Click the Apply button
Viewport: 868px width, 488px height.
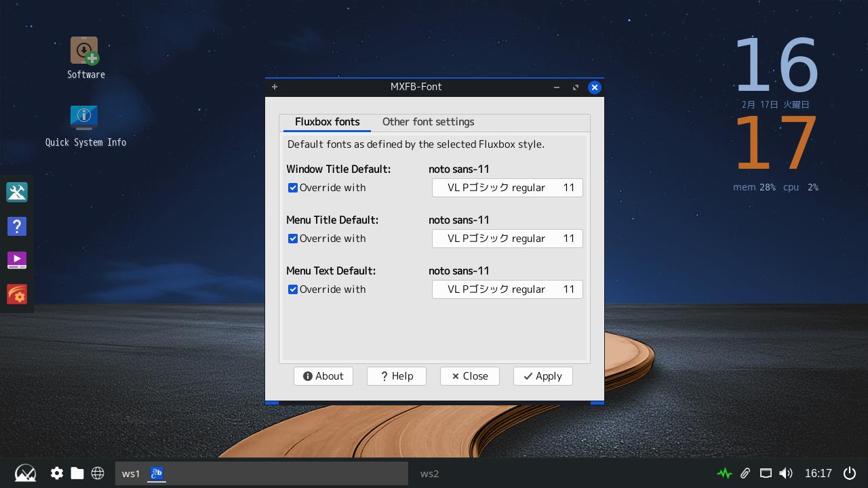click(542, 376)
